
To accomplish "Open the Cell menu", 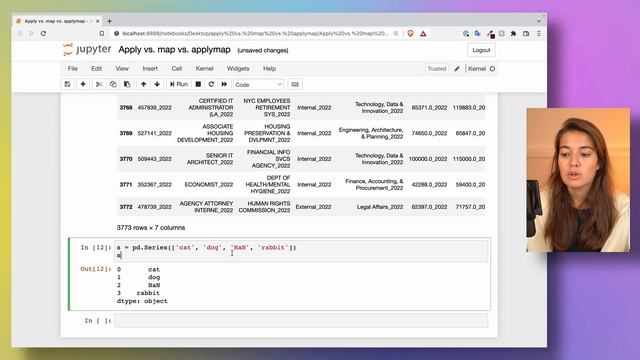I will tap(176, 69).
